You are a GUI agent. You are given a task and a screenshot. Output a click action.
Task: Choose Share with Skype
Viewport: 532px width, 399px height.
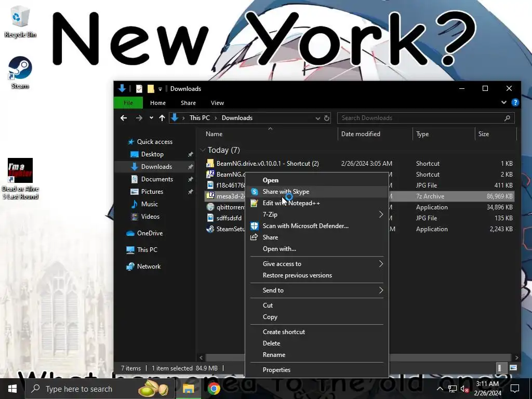tap(286, 192)
